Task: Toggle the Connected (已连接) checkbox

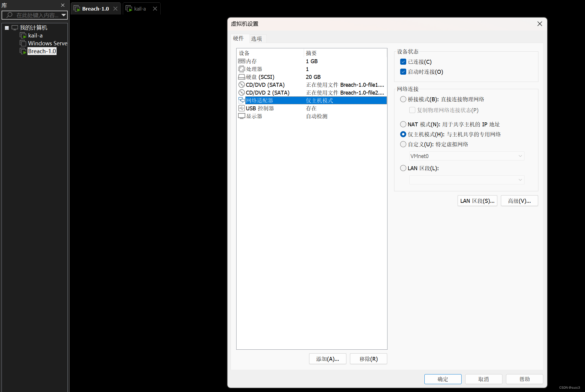Action: click(403, 62)
